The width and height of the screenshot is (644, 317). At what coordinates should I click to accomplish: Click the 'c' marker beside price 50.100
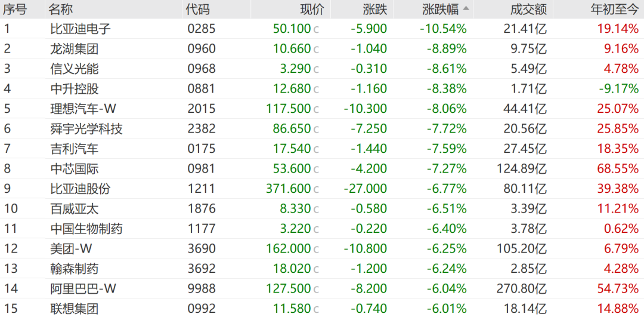[x=317, y=29]
